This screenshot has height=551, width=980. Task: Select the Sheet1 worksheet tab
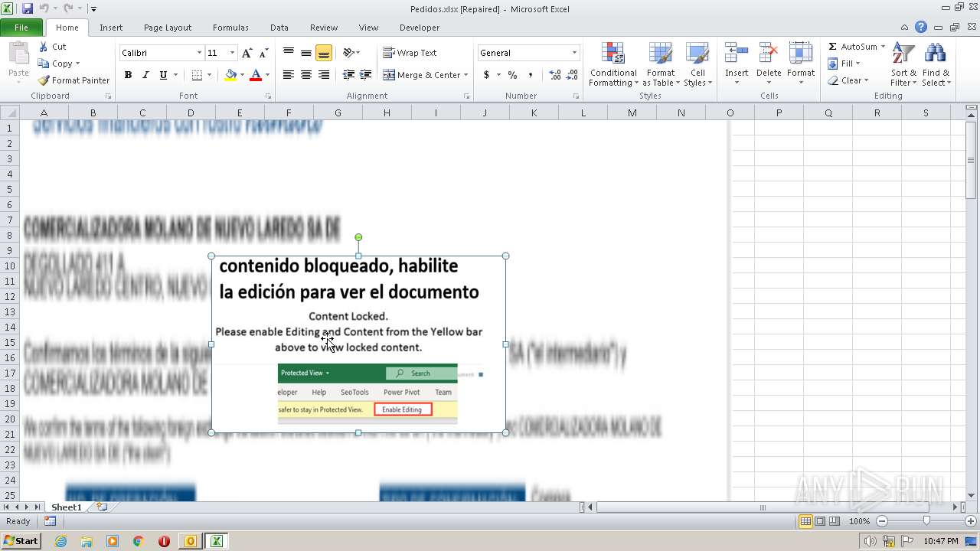(x=67, y=507)
